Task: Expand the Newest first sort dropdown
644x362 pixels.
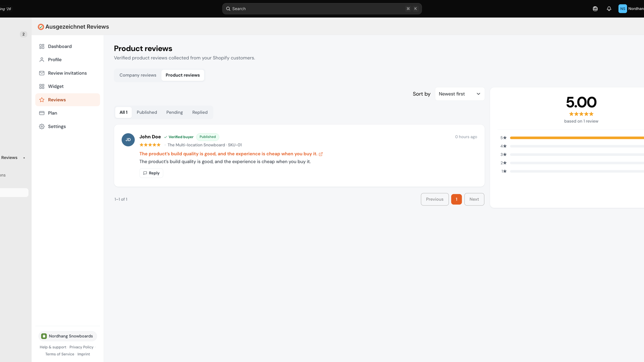Action: point(460,94)
